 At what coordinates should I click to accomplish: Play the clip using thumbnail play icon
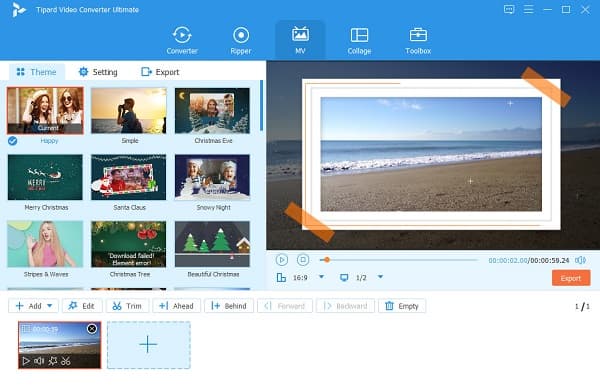26,361
